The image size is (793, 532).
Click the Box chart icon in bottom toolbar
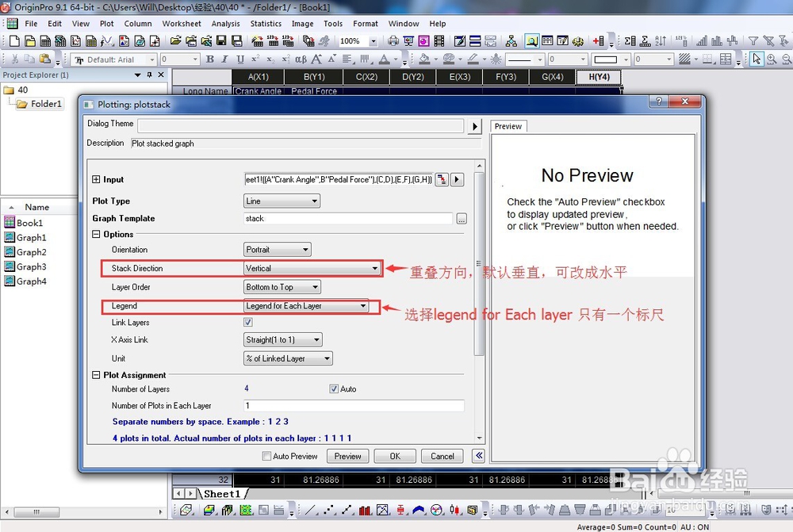click(x=400, y=510)
